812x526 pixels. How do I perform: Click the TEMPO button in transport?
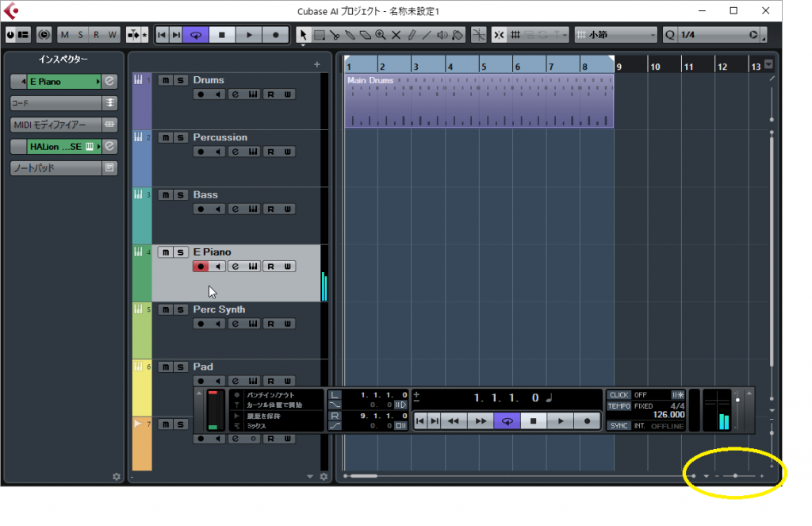coord(619,406)
